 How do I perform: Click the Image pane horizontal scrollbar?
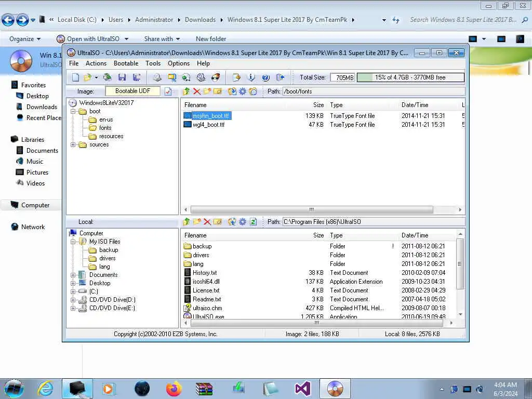(x=312, y=210)
